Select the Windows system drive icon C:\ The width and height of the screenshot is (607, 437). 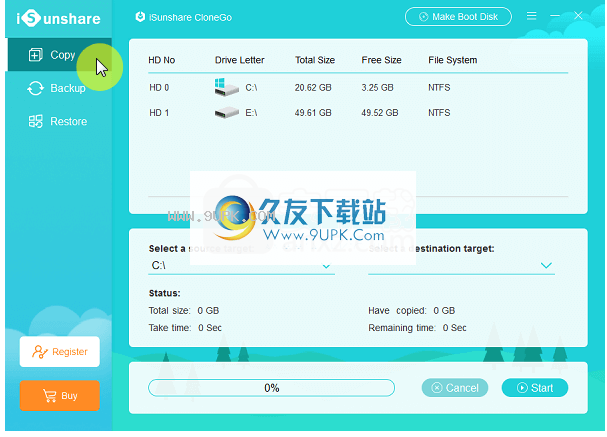pos(226,87)
